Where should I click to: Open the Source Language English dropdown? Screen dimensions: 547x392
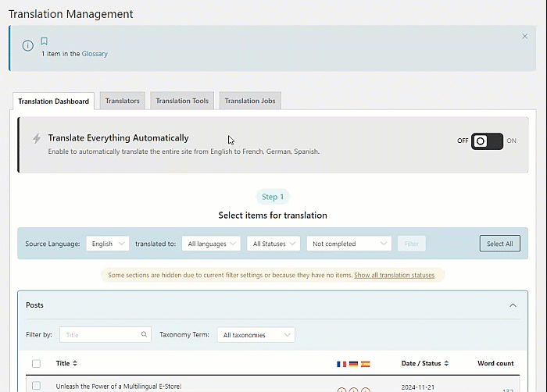click(x=108, y=244)
